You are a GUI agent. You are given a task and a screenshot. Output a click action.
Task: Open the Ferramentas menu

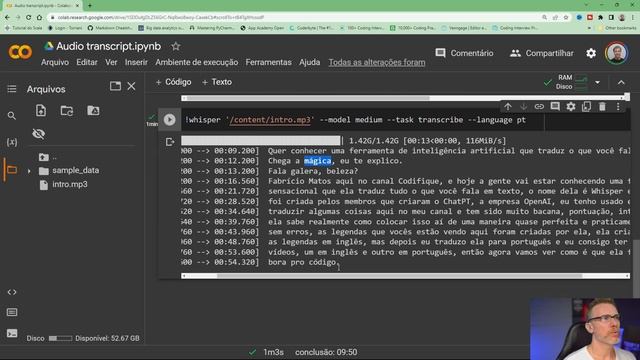(268, 62)
